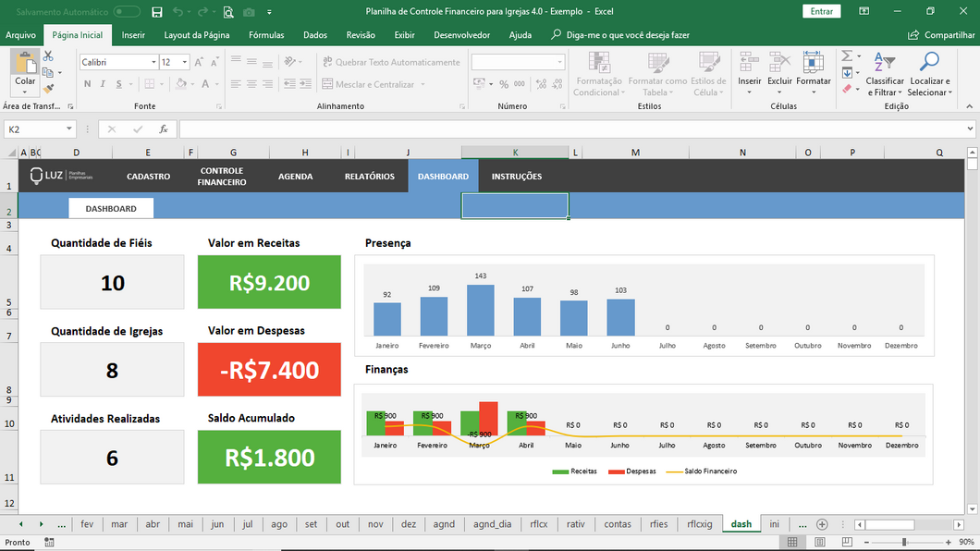
Task: Open the Name Box dropdown arrow
Action: point(69,129)
